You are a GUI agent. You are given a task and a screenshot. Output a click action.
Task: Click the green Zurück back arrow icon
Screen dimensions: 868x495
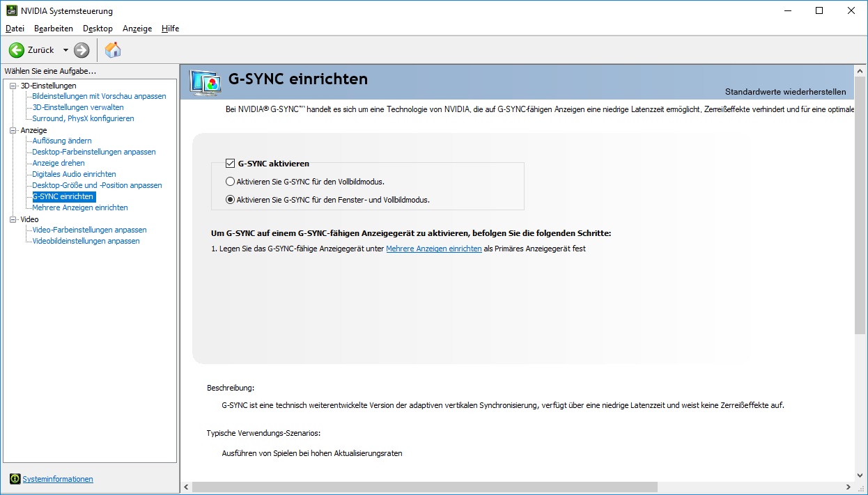(16, 50)
